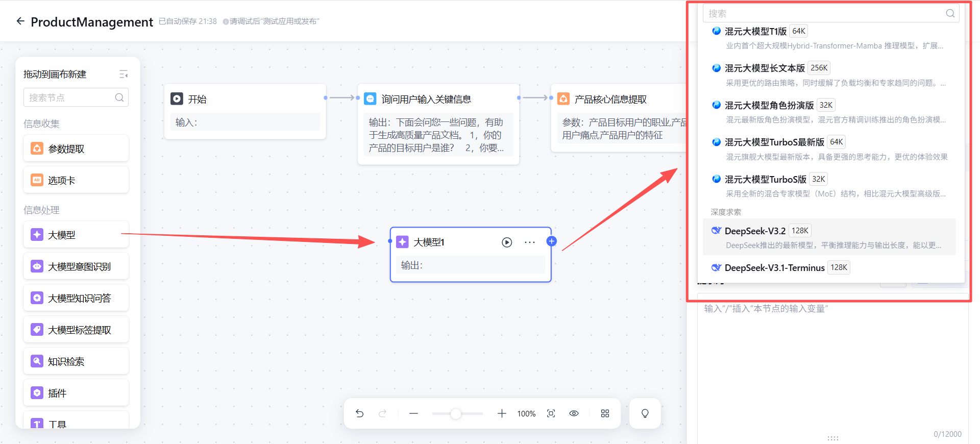Toggle the preview eye icon
Image resolution: width=980 pixels, height=444 pixels.
(x=574, y=413)
